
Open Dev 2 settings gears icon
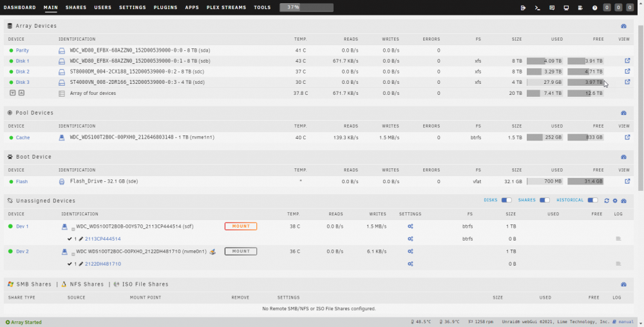tap(410, 252)
